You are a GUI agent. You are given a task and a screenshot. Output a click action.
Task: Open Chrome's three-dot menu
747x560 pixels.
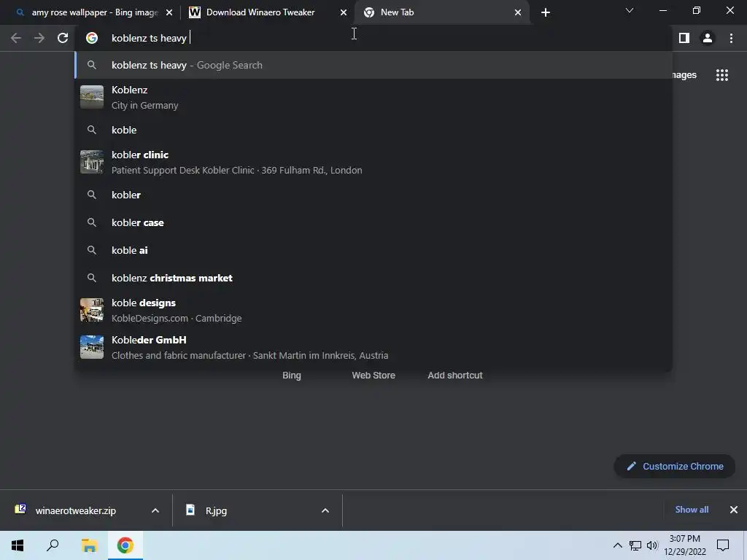[x=731, y=38]
